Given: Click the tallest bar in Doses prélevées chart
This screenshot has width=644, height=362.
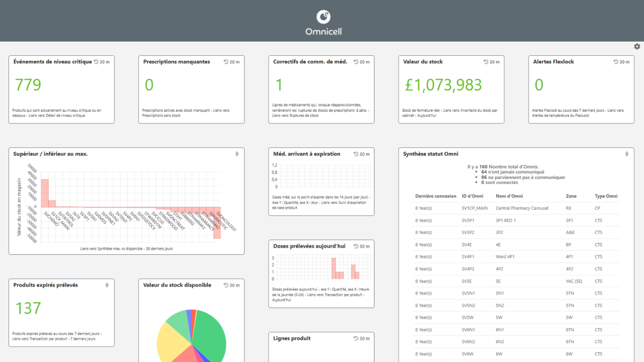Looking at the screenshot, I should pyautogui.click(x=333, y=268).
